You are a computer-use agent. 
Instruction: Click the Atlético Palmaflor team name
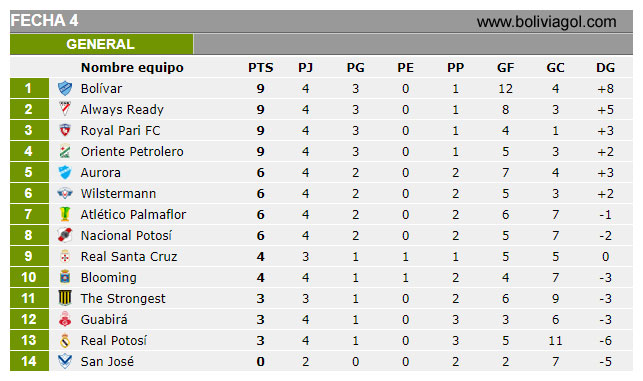pos(133,214)
